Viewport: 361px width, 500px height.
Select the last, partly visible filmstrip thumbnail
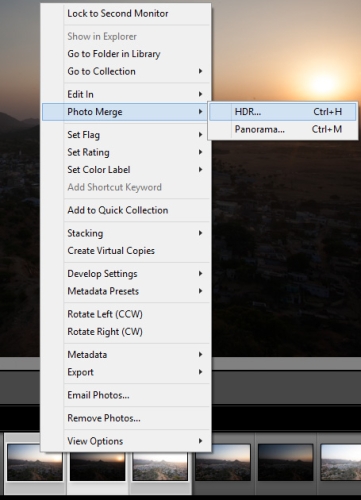point(341,462)
